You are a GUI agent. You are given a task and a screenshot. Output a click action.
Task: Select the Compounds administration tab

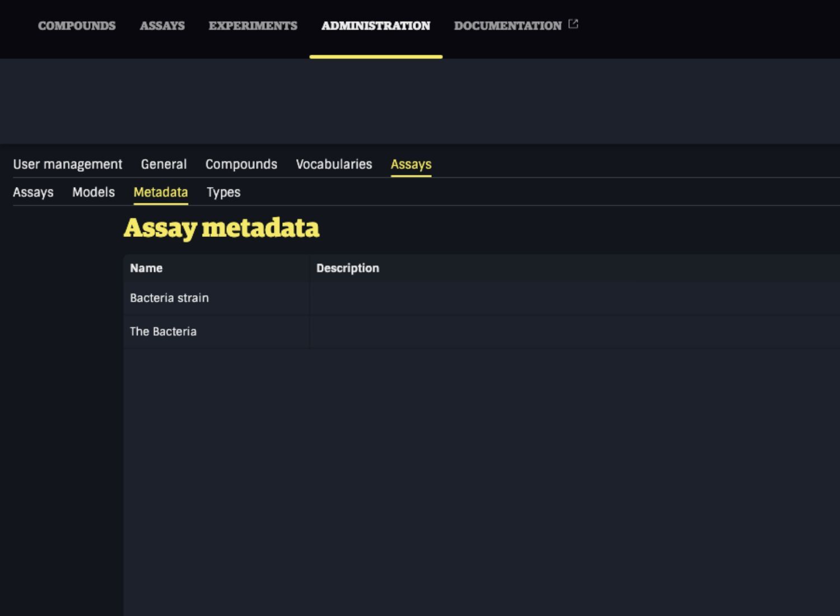pyautogui.click(x=241, y=164)
